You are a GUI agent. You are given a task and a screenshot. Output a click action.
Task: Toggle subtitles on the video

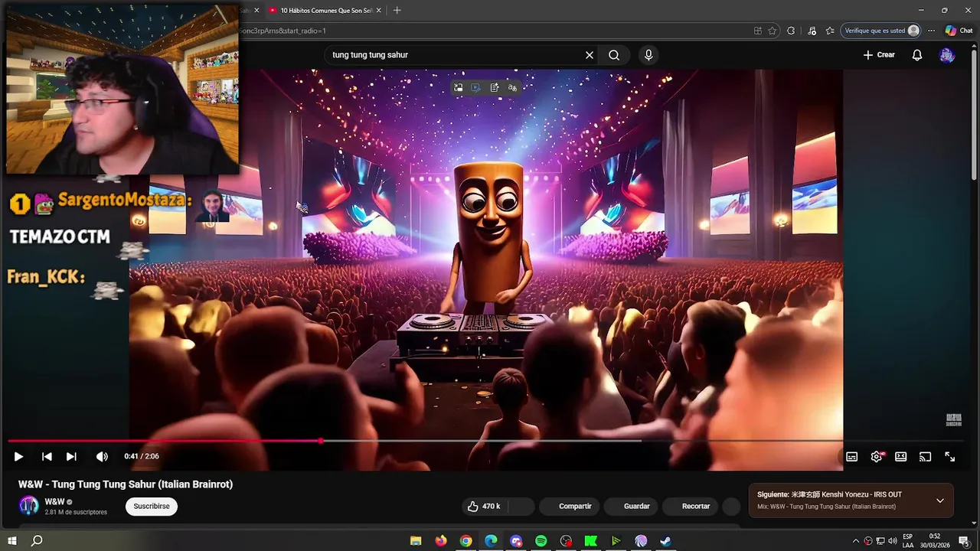(x=851, y=457)
